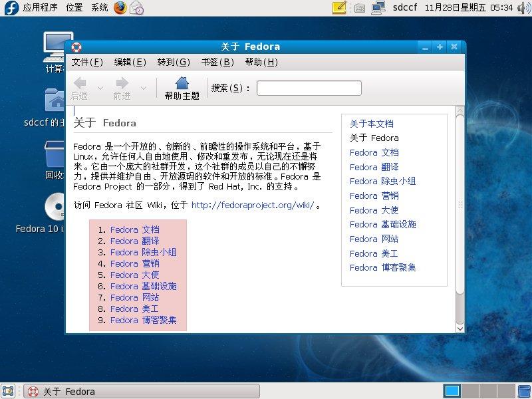
Task: Open sidebar link Fedora 网站
Action: click(x=374, y=239)
